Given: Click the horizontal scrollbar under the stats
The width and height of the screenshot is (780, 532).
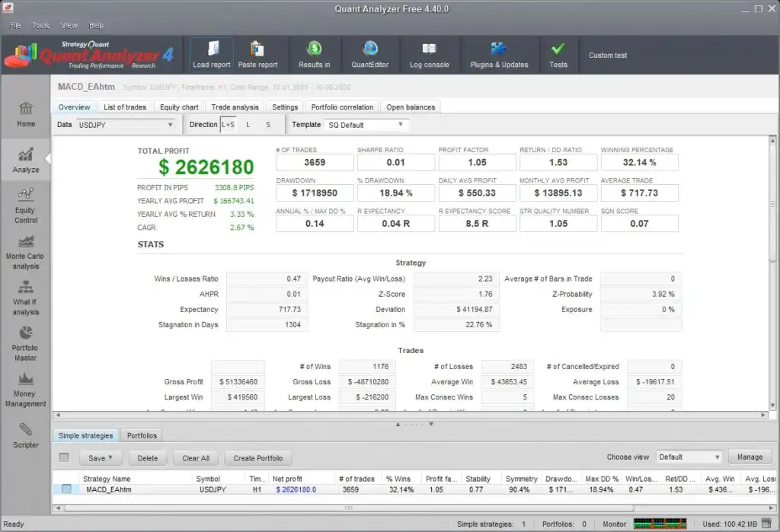Looking at the screenshot, I should point(411,416).
